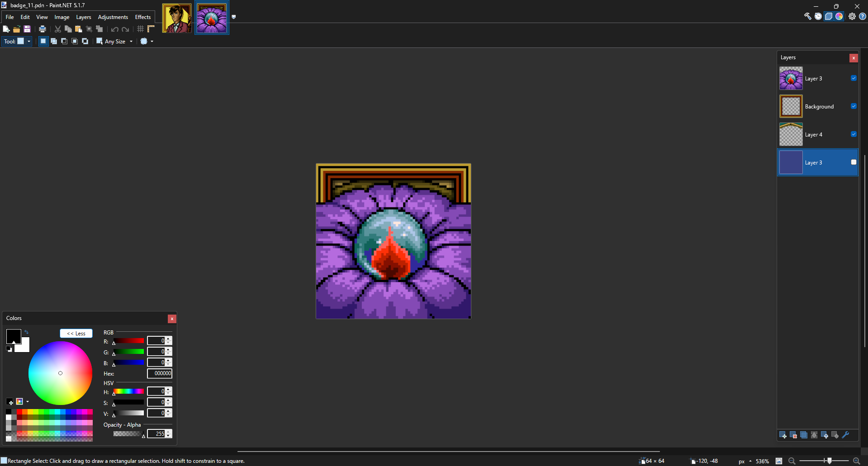Screen dimensions: 868x466
Task: Select the Background layer row
Action: pyautogui.click(x=818, y=106)
